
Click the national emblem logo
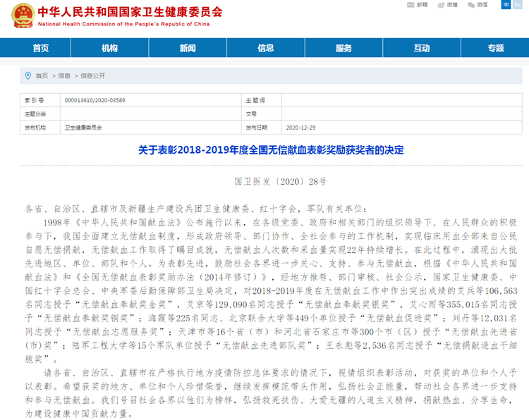(x=23, y=16)
